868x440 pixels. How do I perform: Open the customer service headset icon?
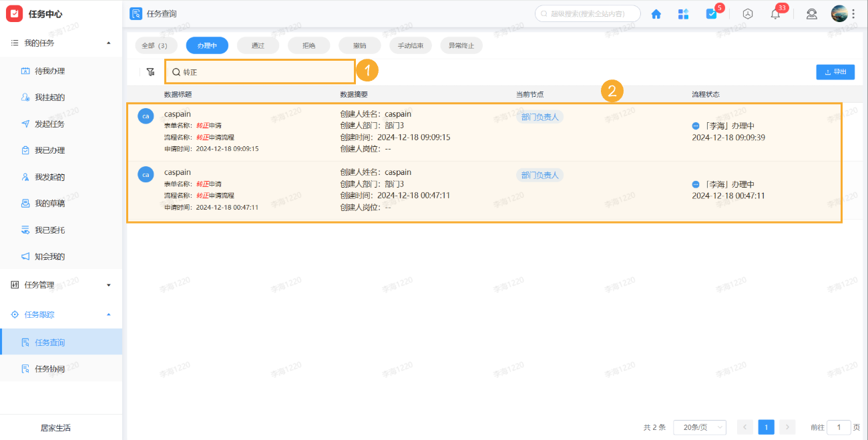811,13
